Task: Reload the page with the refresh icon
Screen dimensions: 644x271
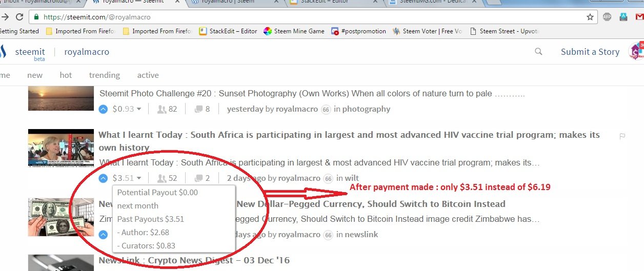Action: tap(19, 17)
